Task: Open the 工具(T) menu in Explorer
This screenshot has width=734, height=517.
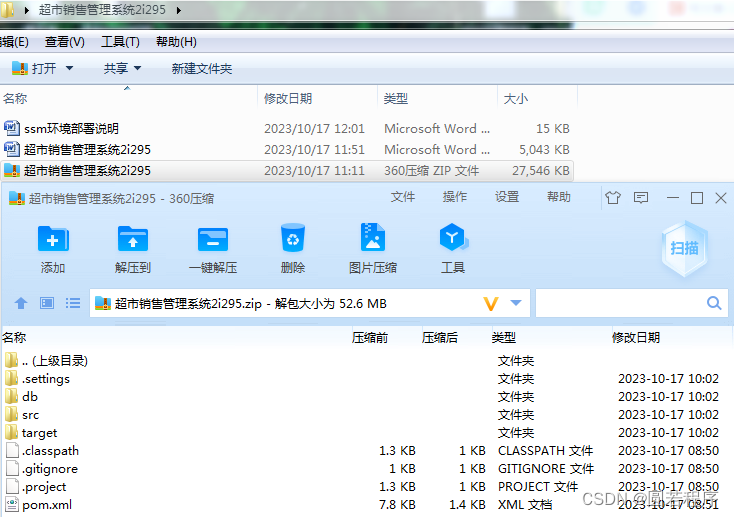Action: click(x=120, y=42)
